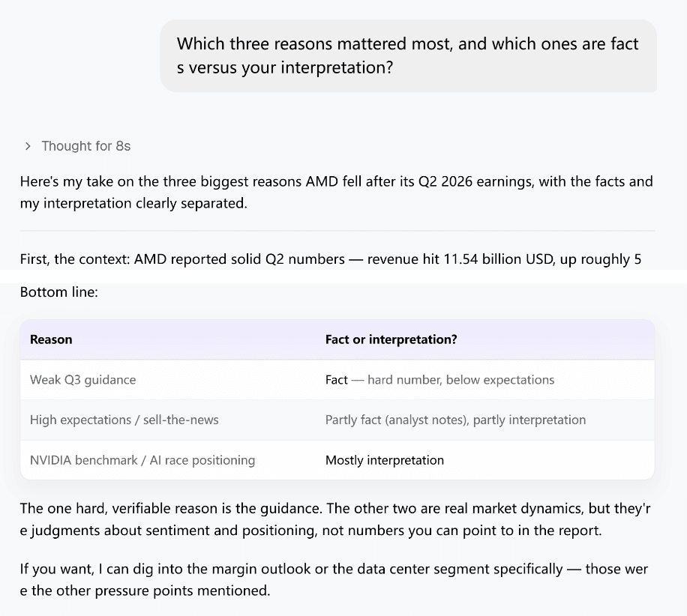Click the word 'Fact' in the first table row
The width and height of the screenshot is (687, 616).
point(336,380)
